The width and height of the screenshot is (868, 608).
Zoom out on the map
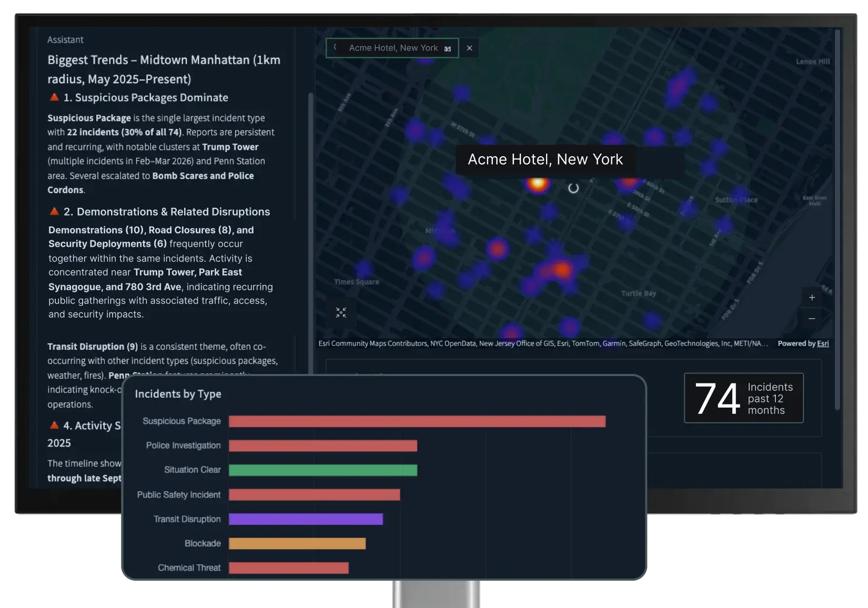click(812, 319)
